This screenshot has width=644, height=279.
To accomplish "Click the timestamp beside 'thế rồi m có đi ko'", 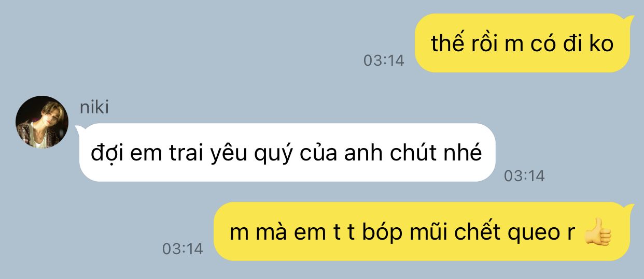I will pos(383,61).
